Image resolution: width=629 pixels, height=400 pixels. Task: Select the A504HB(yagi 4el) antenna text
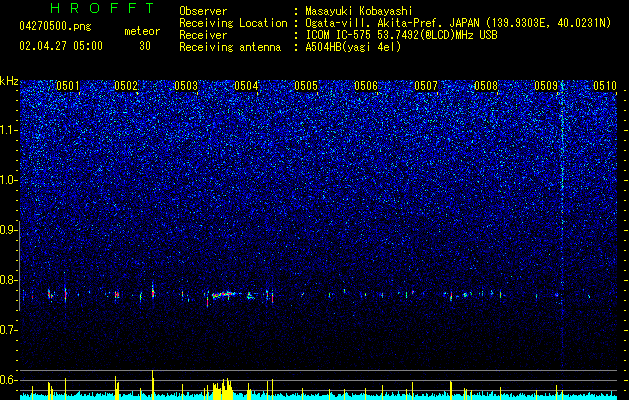tap(353, 47)
